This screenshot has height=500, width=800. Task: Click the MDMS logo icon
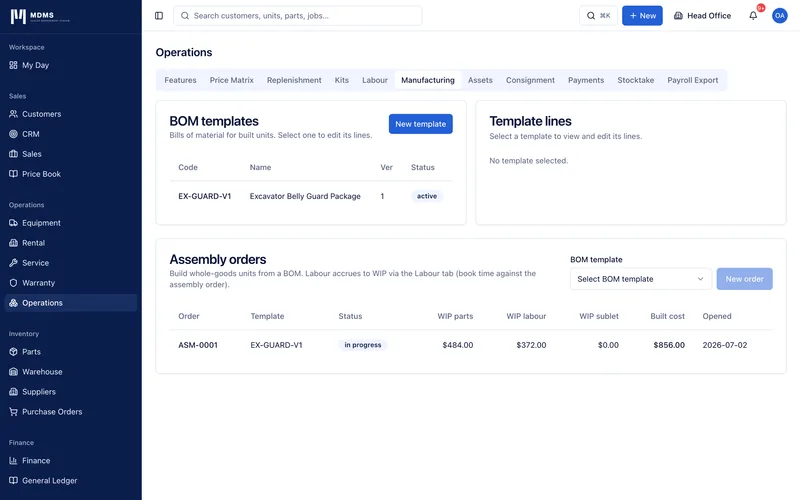point(18,16)
